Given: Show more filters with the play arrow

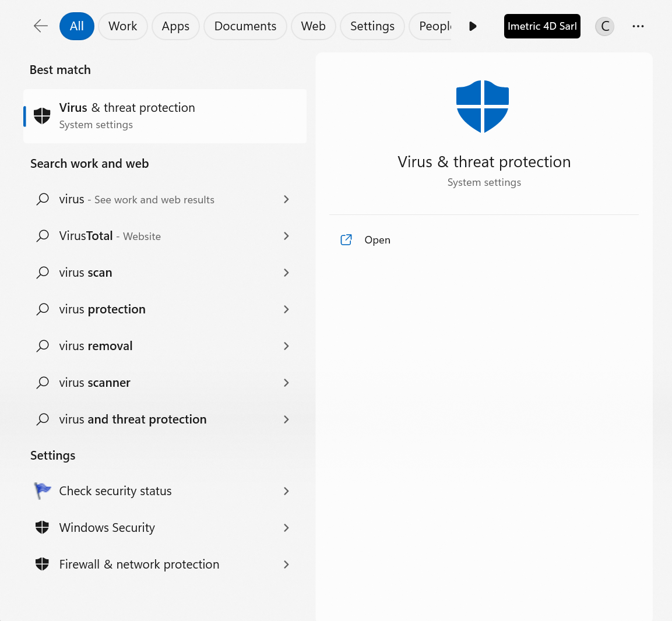Looking at the screenshot, I should coord(473,26).
